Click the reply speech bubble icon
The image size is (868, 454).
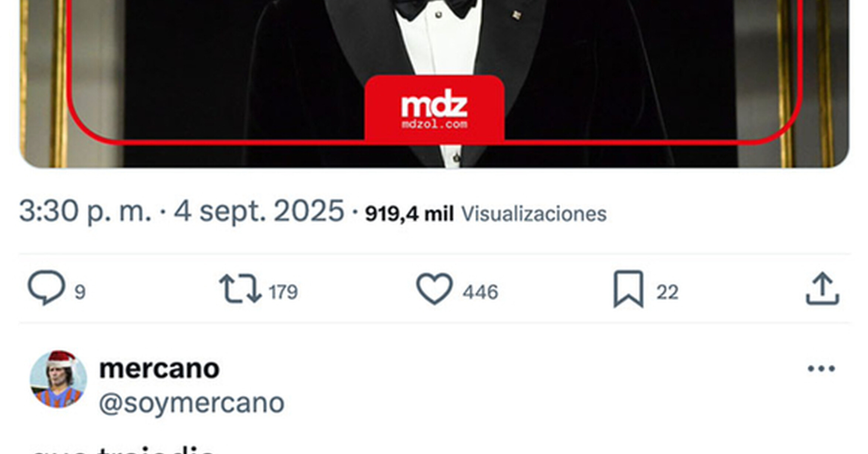pyautogui.click(x=47, y=288)
